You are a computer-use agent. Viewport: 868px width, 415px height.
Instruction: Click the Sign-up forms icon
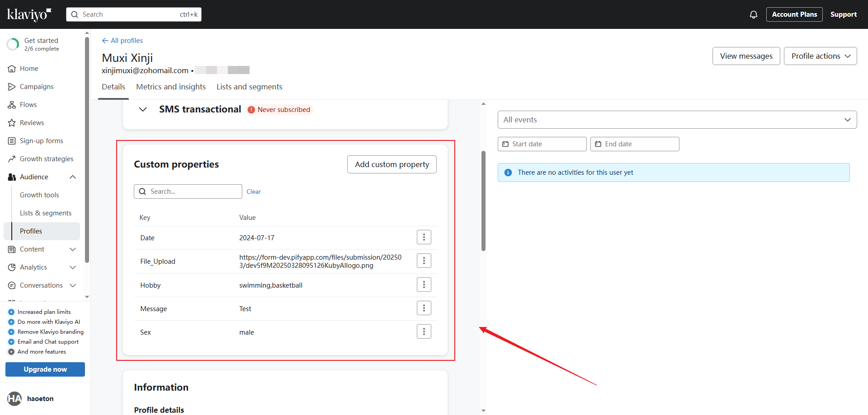12,141
